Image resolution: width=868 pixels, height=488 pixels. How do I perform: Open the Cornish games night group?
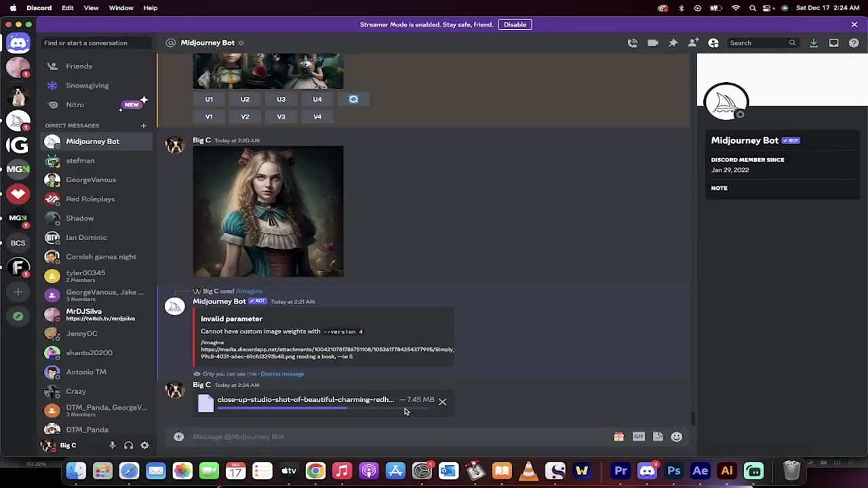(x=98, y=257)
